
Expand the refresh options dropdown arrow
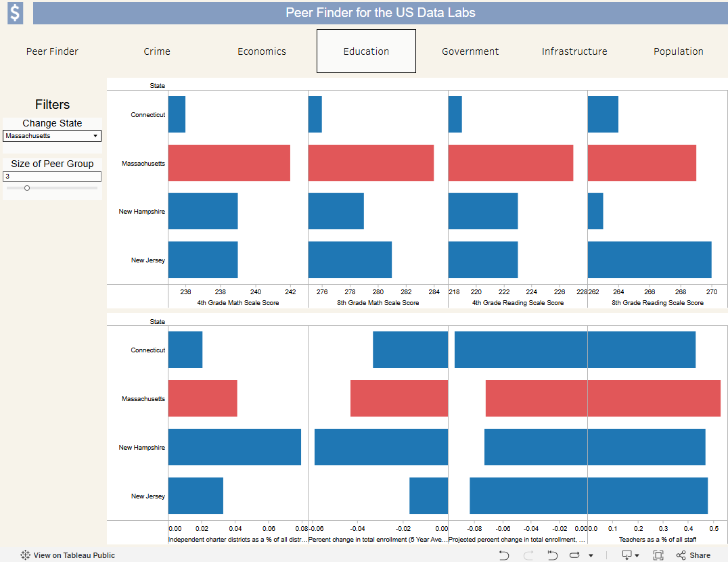click(591, 555)
